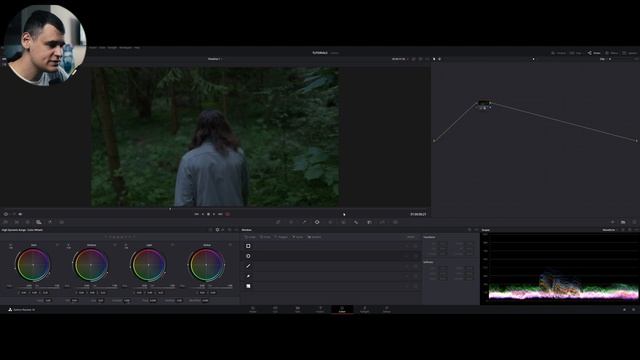Reset the Global wheel
This screenshot has height=360, width=640.
click(230, 245)
